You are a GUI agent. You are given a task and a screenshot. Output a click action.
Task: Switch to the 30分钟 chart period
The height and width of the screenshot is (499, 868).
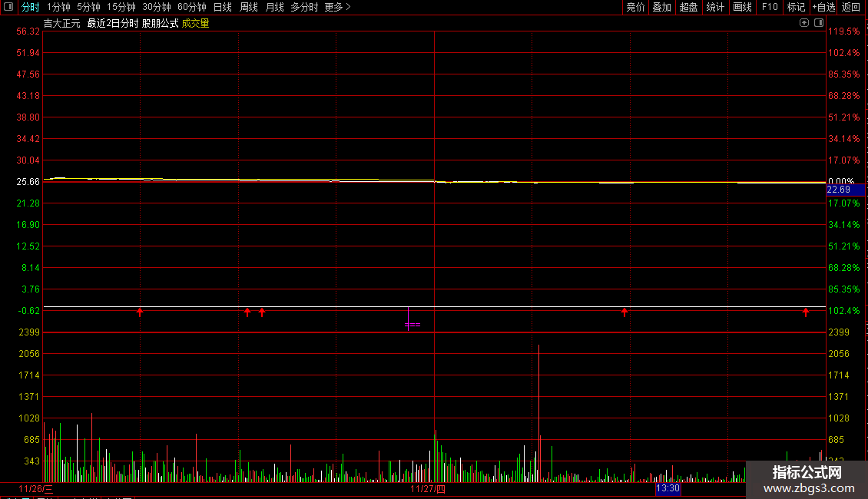[x=157, y=7]
